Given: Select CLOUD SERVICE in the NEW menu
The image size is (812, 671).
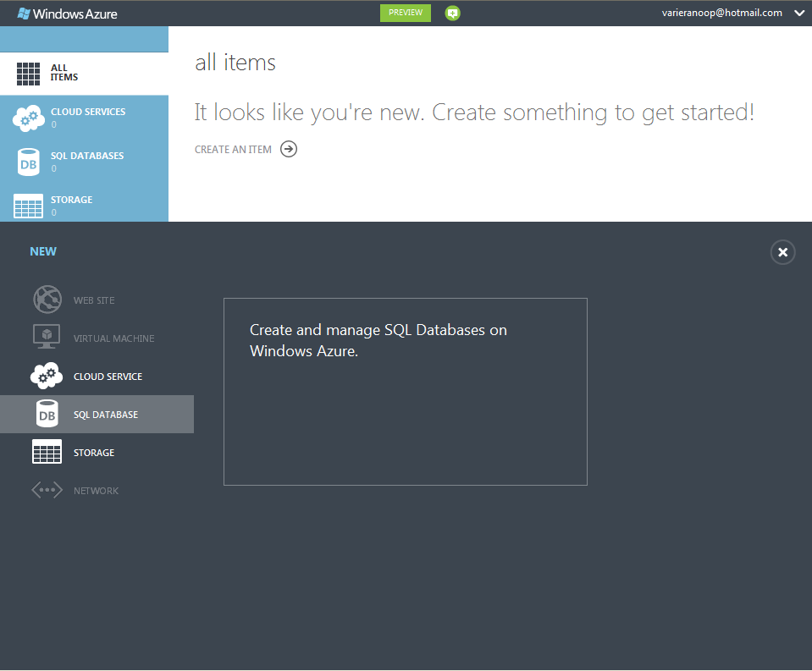Looking at the screenshot, I should (x=97, y=377).
